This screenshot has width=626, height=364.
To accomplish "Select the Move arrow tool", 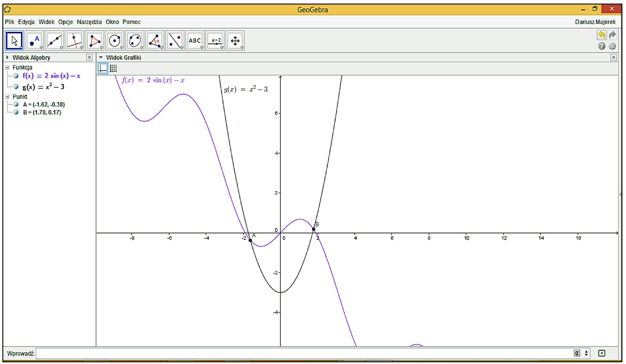I will coord(14,41).
